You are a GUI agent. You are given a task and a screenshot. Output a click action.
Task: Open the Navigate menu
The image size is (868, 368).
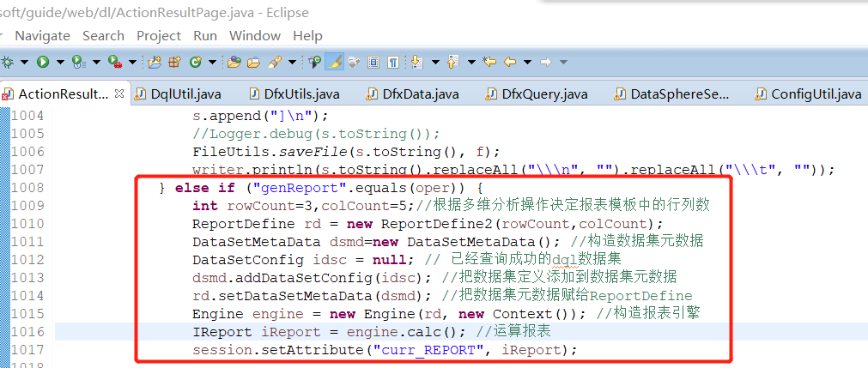coord(43,36)
